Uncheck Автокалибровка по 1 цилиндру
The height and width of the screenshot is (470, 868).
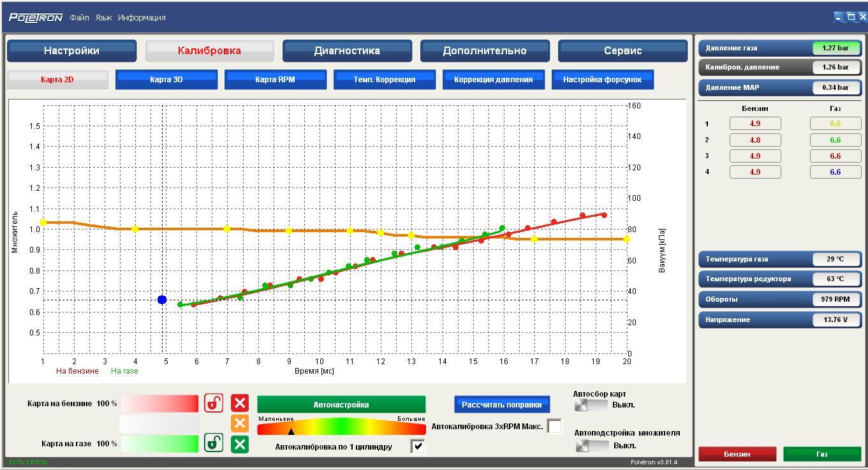tap(418, 446)
